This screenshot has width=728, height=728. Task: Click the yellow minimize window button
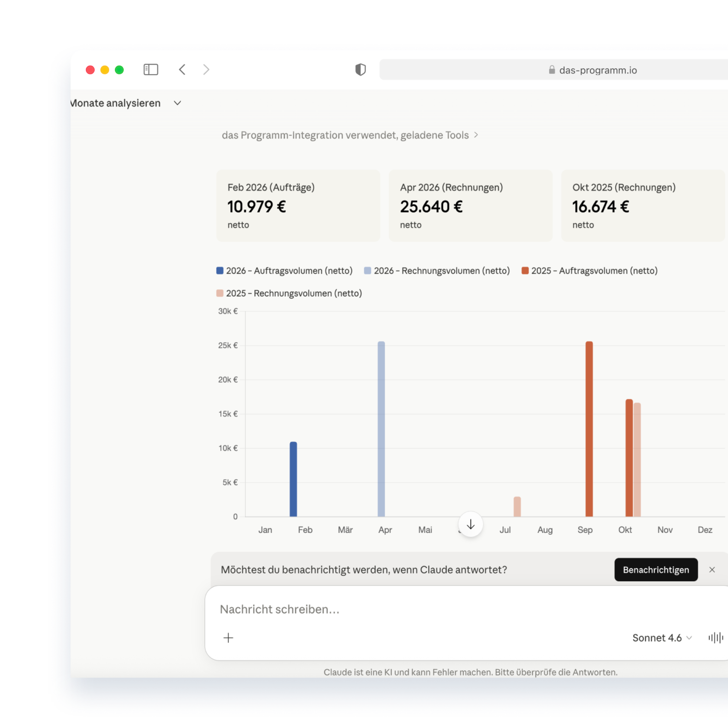[105, 70]
